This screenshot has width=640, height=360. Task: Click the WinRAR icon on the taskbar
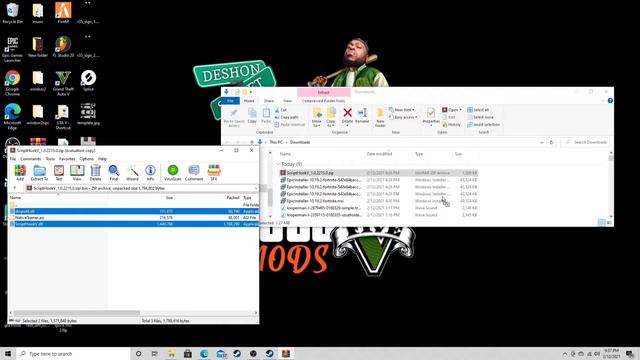[x=286, y=353]
